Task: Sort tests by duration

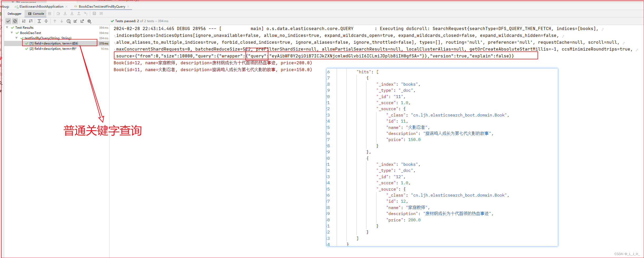Action: click(31, 21)
